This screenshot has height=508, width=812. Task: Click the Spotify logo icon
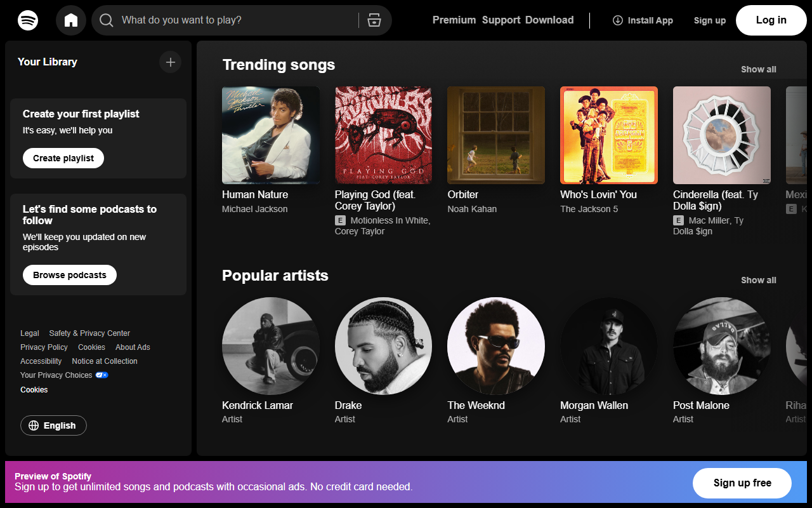click(28, 20)
